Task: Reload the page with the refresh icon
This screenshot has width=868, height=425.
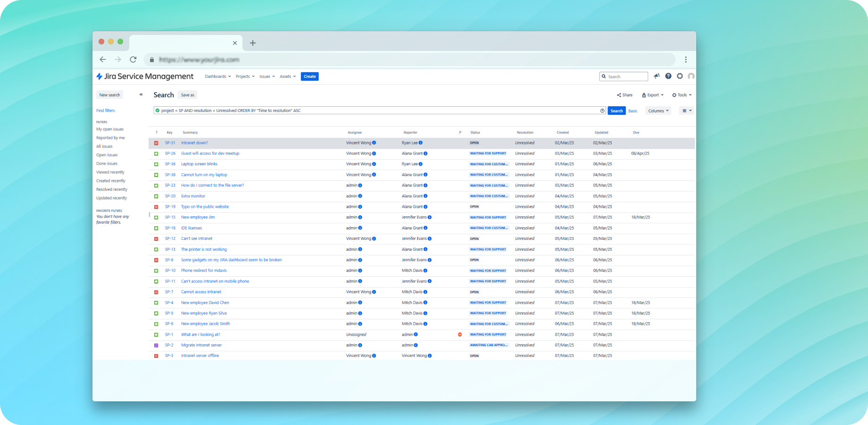Action: click(x=133, y=59)
